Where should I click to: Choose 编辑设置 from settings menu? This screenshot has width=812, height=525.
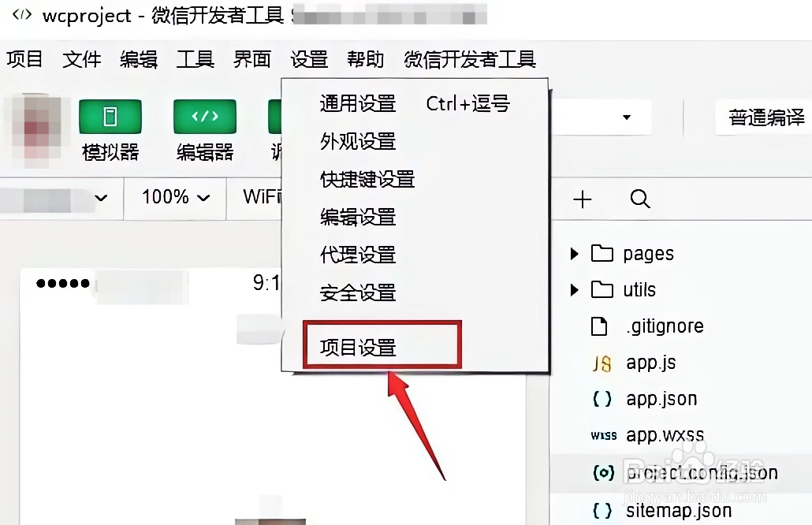tap(415, 217)
